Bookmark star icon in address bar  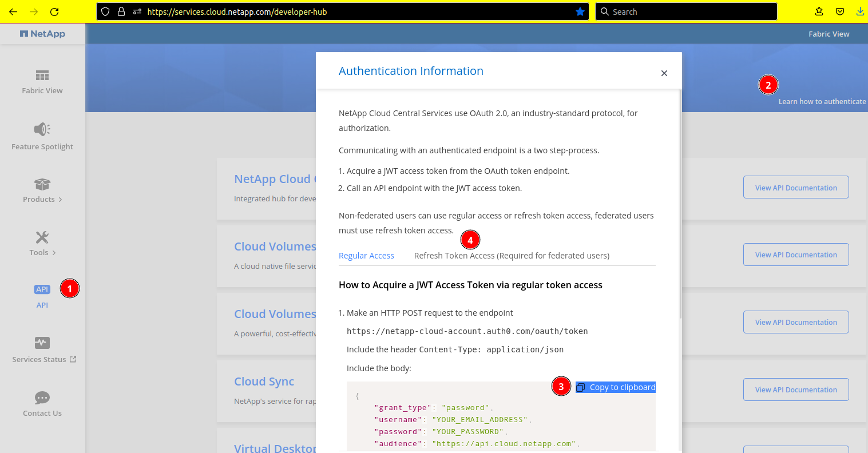tap(580, 11)
